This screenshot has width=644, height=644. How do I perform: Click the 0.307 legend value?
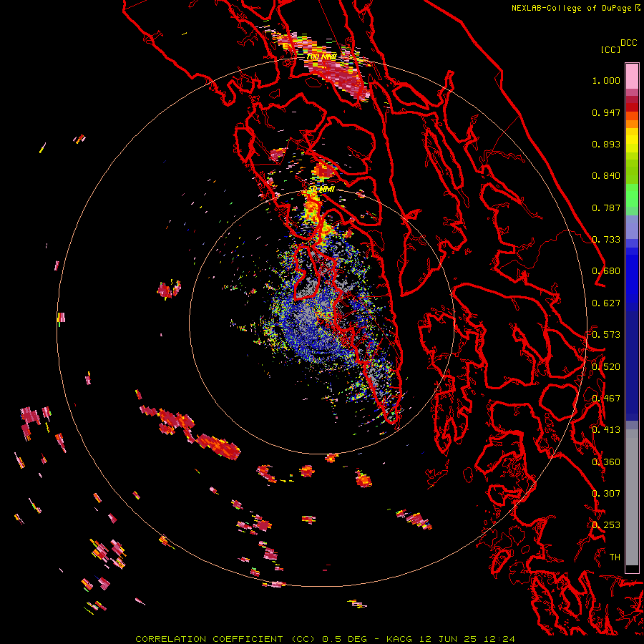(x=606, y=494)
